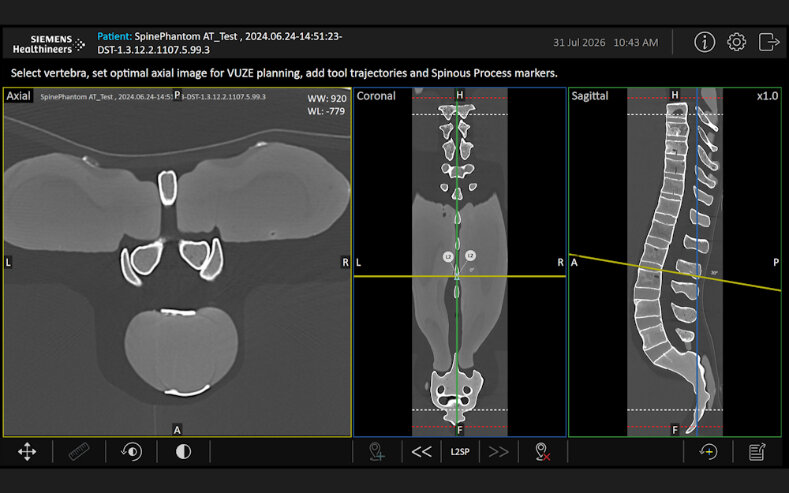Go to previous vertebra with double-left arrows

tap(421, 452)
